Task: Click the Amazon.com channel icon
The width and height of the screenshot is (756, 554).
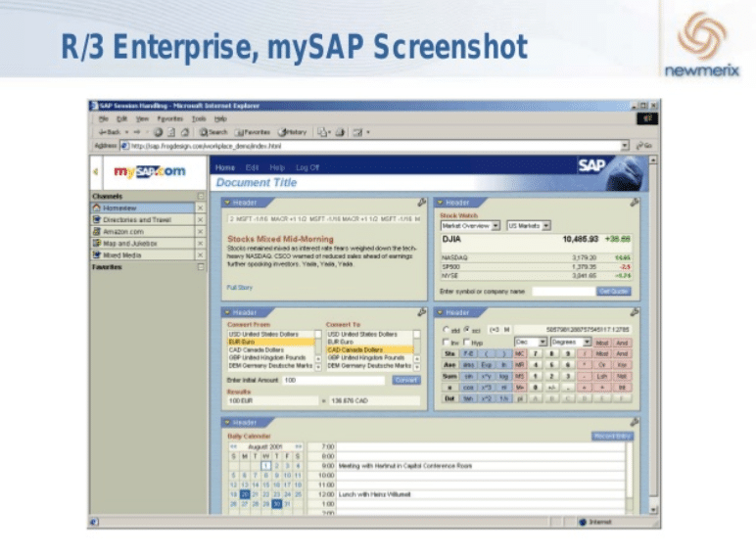Action: click(96, 231)
